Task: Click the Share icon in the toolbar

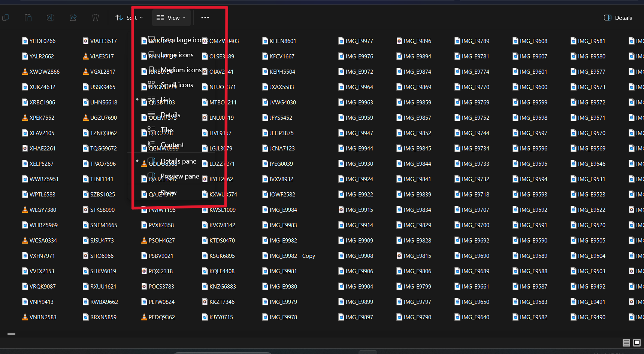Action: click(x=73, y=18)
